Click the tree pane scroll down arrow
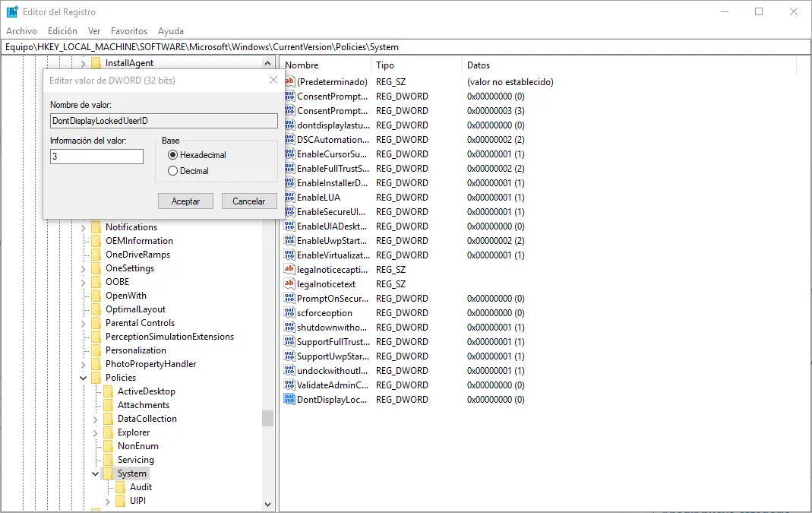Screen dimensions: 812x513 [x=267, y=504]
